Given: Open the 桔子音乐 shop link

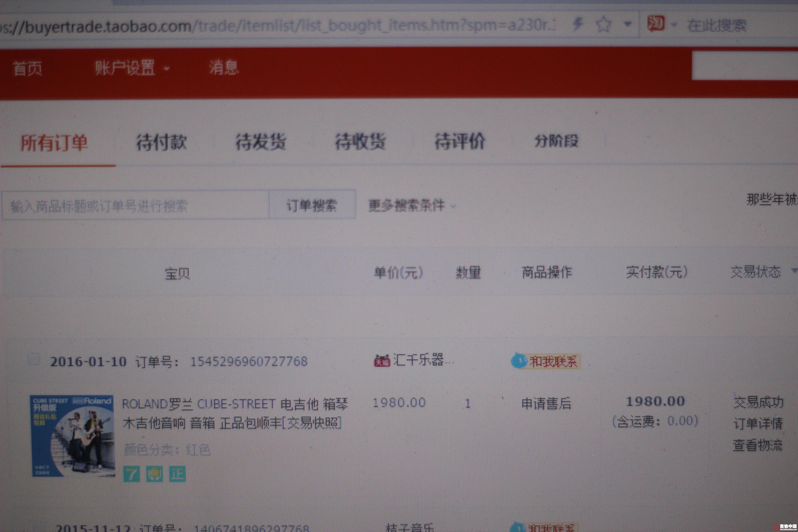Looking at the screenshot, I should (x=410, y=528).
